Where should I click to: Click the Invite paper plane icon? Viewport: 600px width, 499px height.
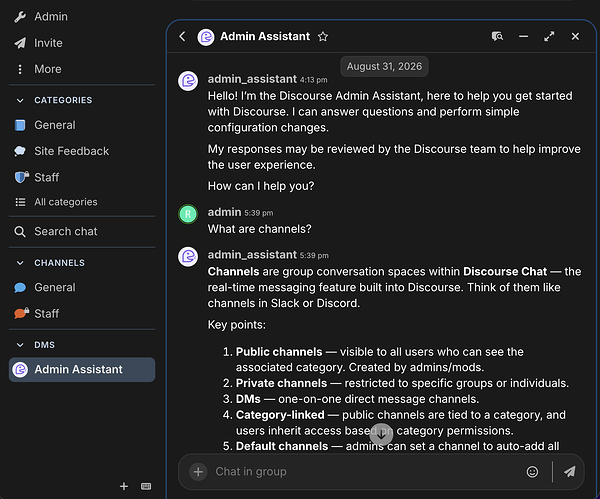click(20, 43)
